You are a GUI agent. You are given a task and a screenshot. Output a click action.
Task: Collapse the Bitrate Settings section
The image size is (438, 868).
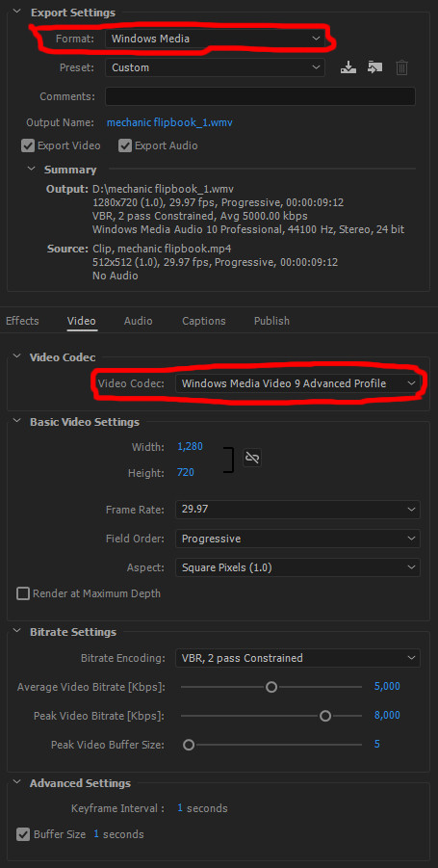[x=16, y=632]
